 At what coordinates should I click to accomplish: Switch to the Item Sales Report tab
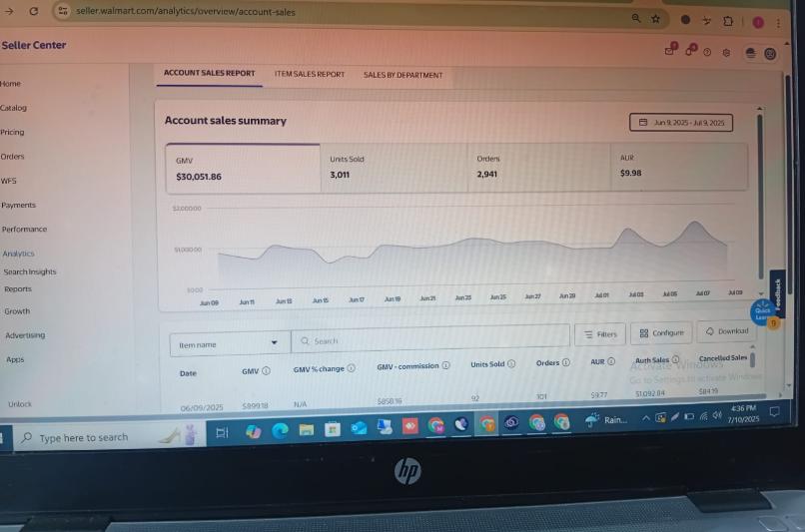pyautogui.click(x=309, y=75)
